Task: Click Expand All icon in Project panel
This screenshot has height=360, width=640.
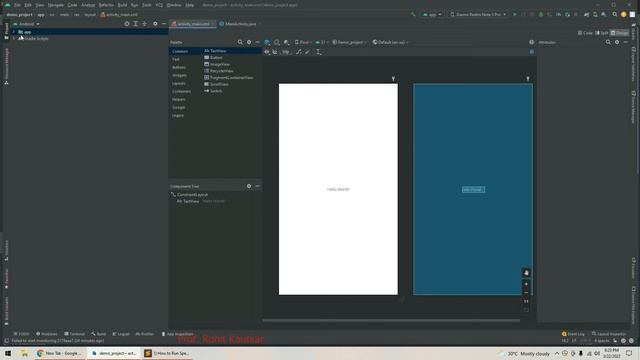Action: (x=136, y=24)
